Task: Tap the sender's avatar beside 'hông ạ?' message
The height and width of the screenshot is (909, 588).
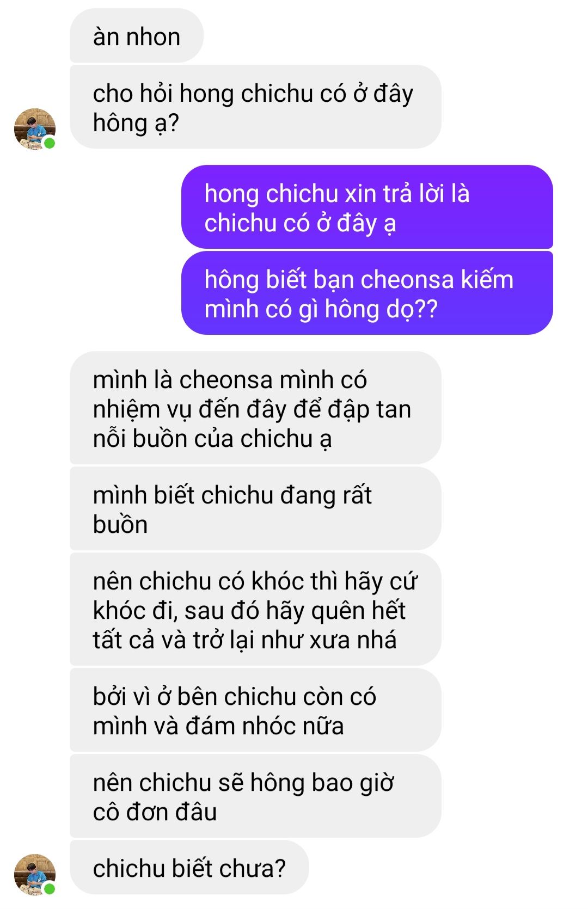Action: 35,128
